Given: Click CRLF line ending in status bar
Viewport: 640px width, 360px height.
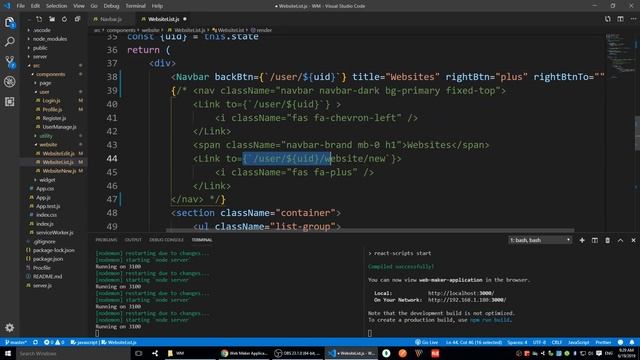Looking at the screenshot, I should click(x=557, y=342).
